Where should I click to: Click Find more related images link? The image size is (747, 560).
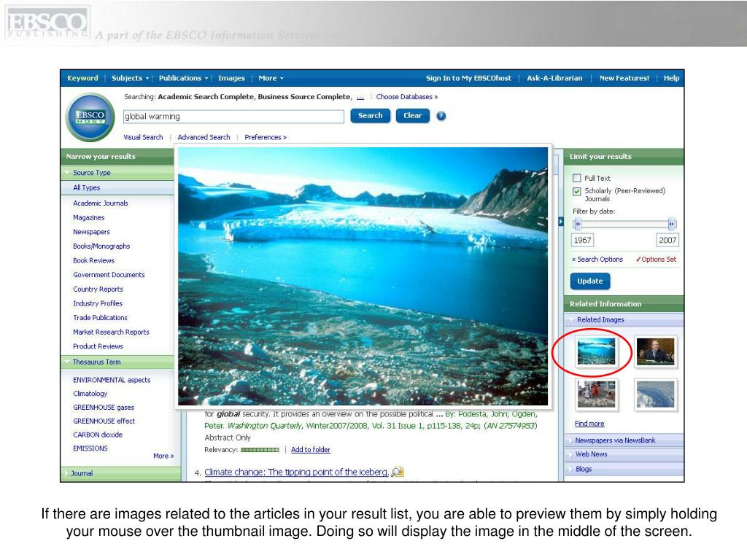point(589,424)
